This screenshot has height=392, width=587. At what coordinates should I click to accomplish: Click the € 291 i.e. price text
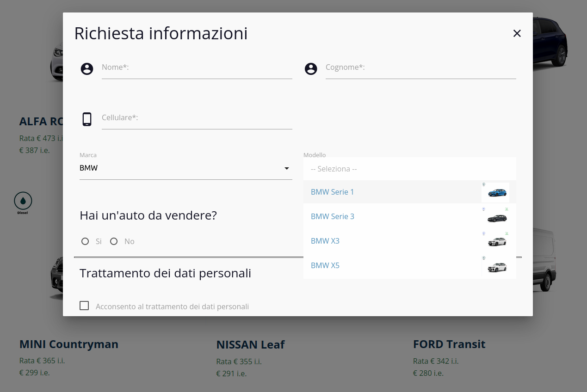tap(231, 373)
